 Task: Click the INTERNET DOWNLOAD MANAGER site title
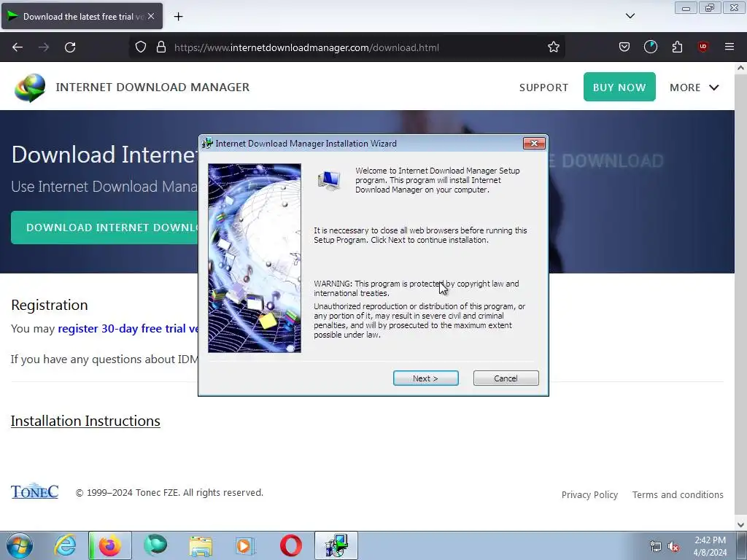152,87
